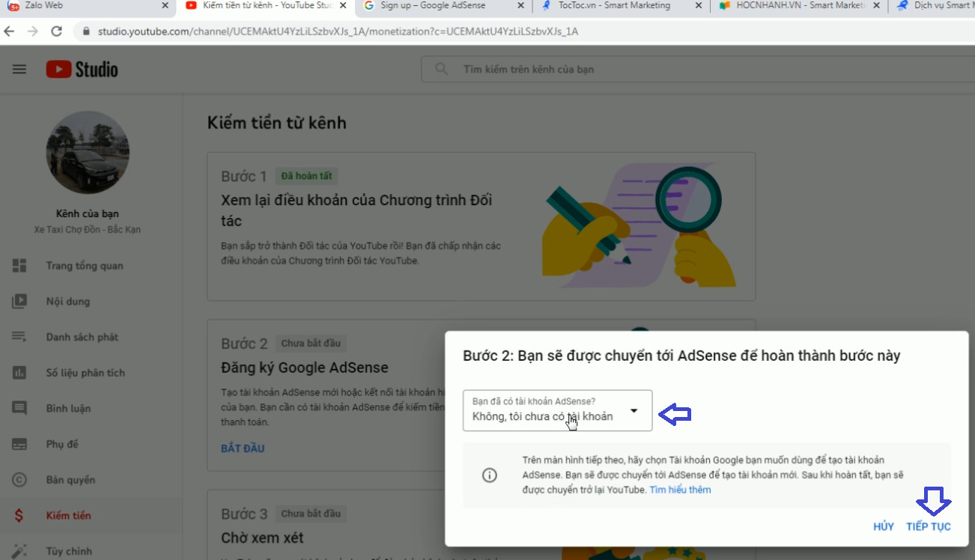
Task: Click the channel profile picture
Action: click(88, 153)
